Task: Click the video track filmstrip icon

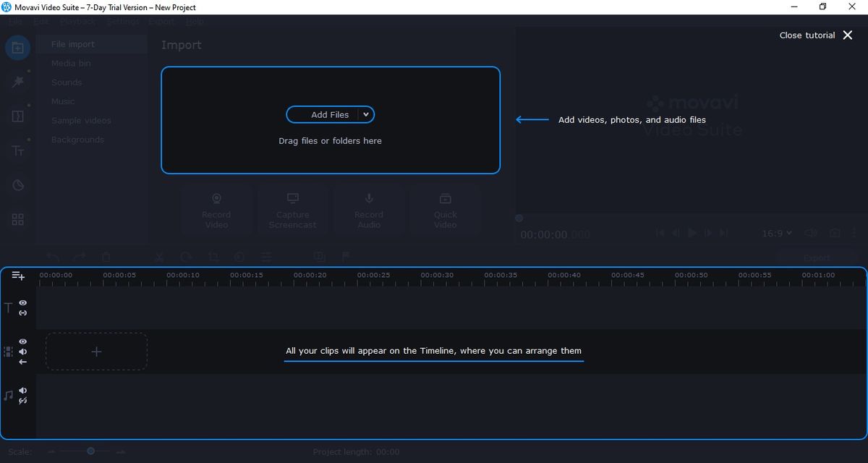Action: 8,352
